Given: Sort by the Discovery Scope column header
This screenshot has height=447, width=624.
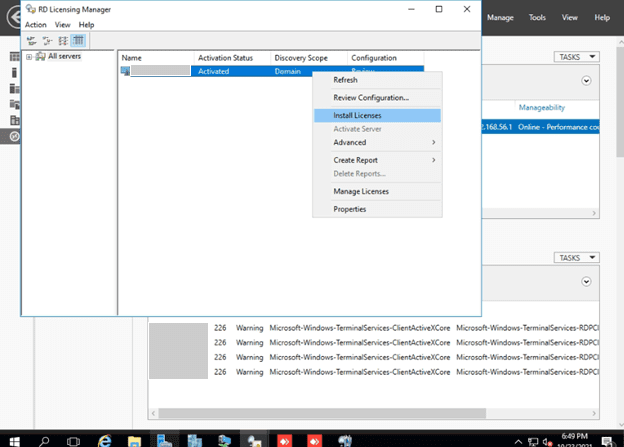Looking at the screenshot, I should (x=309, y=58).
